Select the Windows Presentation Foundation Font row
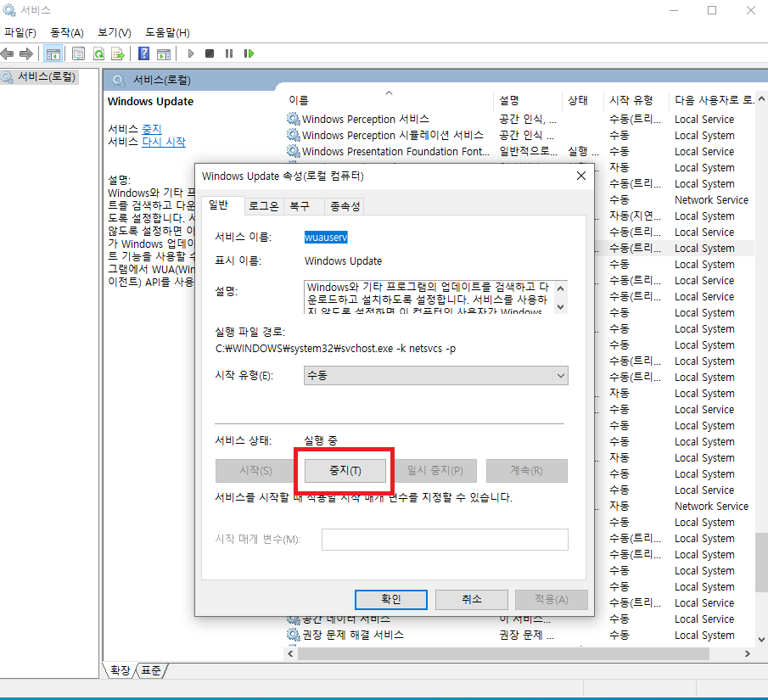Image resolution: width=768 pixels, height=700 pixels. [x=520, y=151]
